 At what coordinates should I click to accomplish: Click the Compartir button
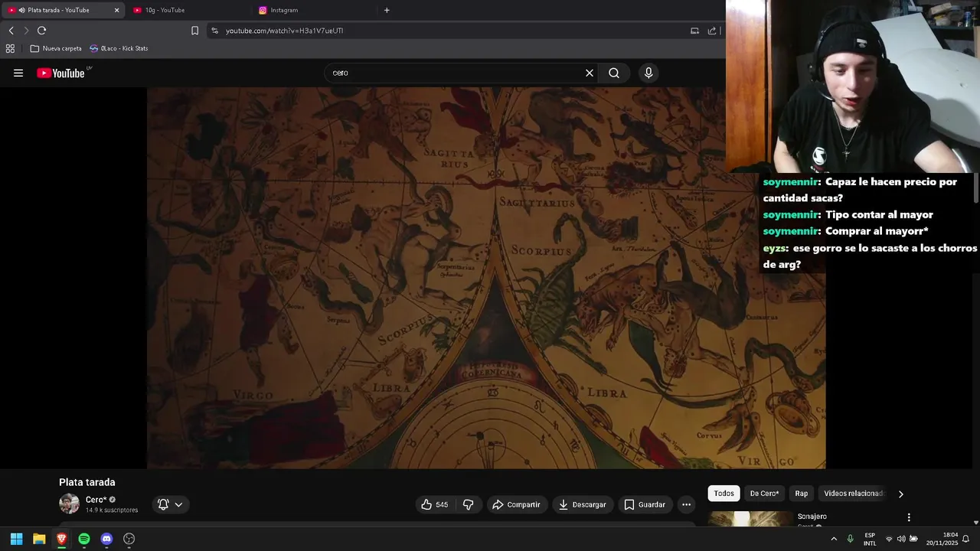(516, 504)
